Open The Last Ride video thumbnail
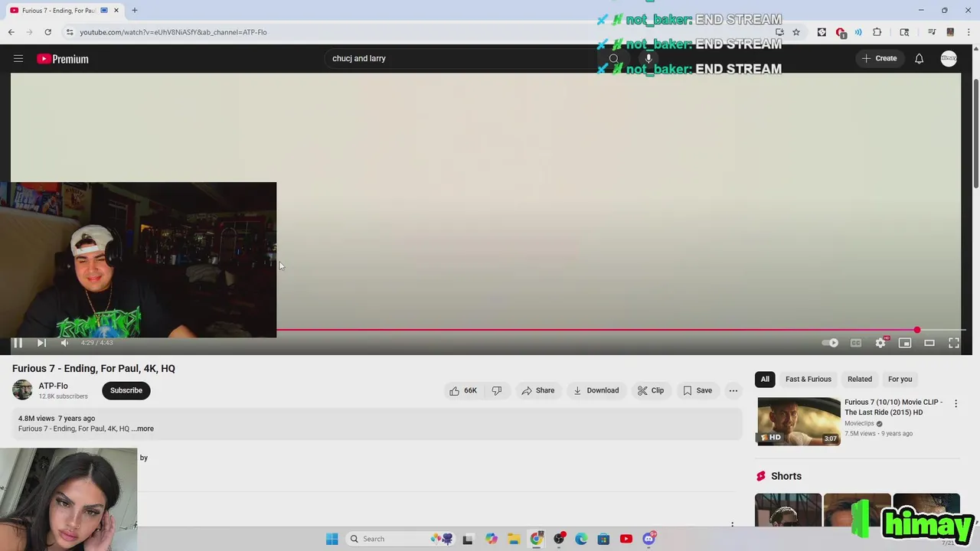The image size is (980, 551). coord(799,421)
